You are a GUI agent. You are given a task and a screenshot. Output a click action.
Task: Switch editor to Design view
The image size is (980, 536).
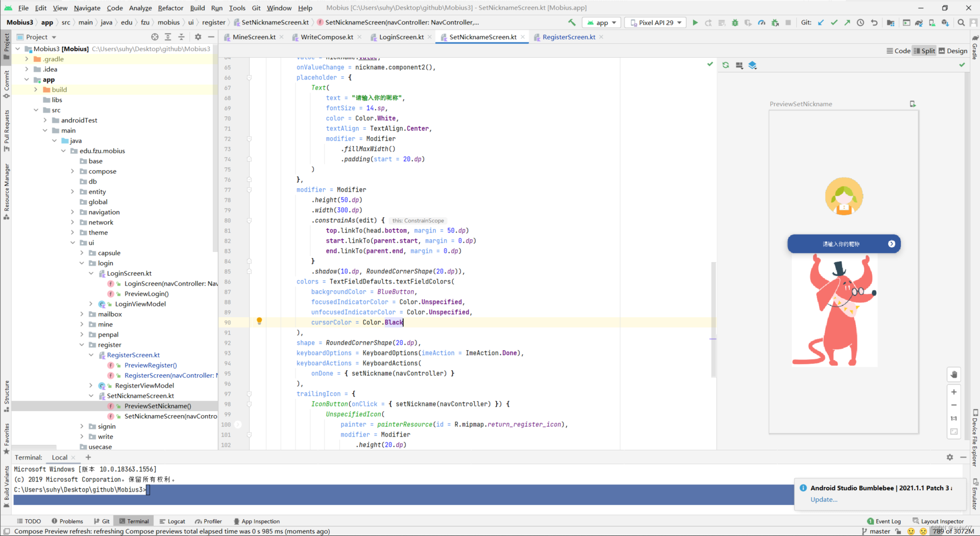coord(953,51)
